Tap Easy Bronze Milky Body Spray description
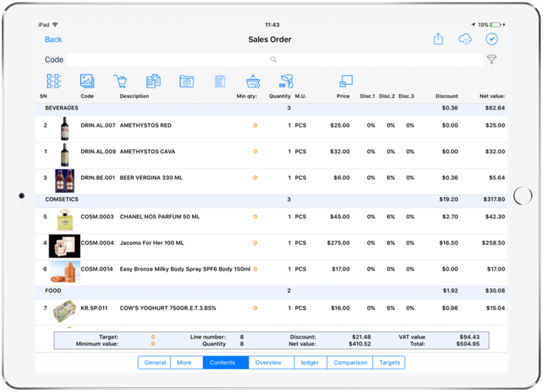543x392 pixels. (x=185, y=269)
